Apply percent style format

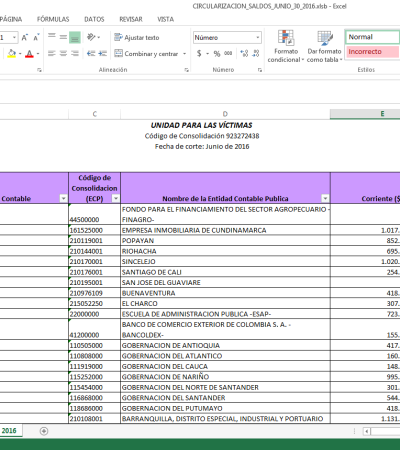pyautogui.click(x=217, y=53)
